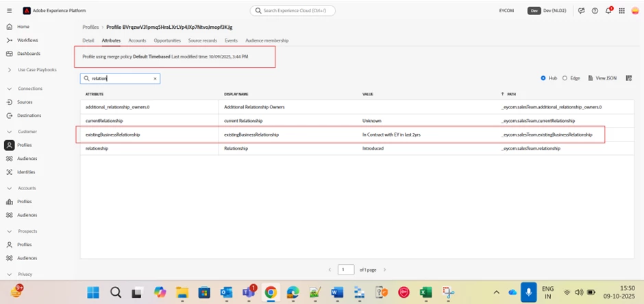The width and height of the screenshot is (644, 304).
Task: Click the value In Contract with EY in last 2yrs
Action: click(x=391, y=135)
